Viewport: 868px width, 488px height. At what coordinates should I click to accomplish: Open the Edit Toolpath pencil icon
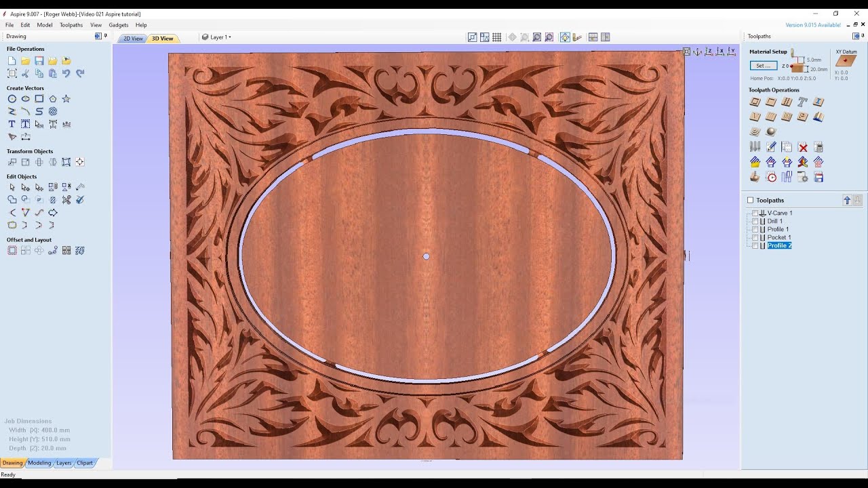pyautogui.click(x=771, y=147)
